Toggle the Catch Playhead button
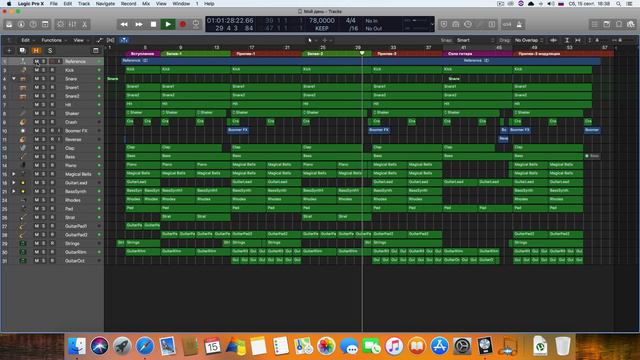This screenshot has height=360, width=640. click(x=124, y=40)
